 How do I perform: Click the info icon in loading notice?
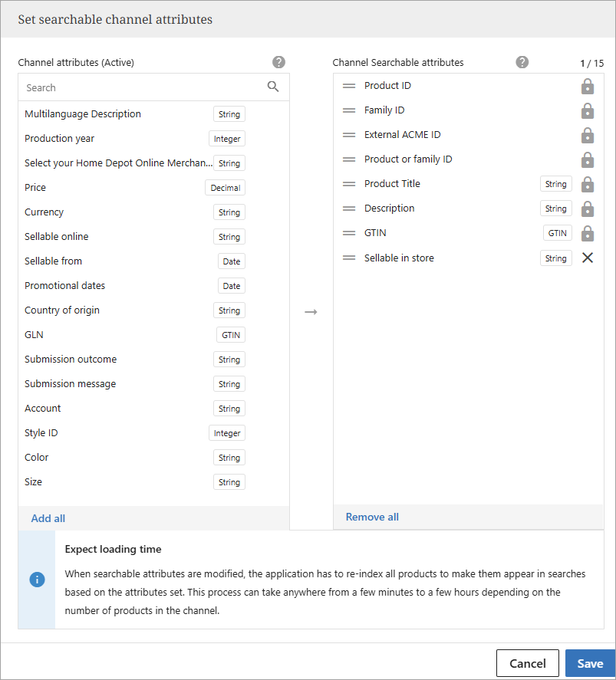pyautogui.click(x=37, y=580)
